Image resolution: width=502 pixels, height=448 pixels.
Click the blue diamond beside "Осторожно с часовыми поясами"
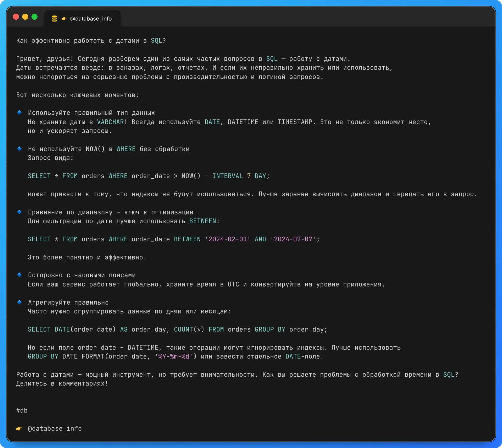pos(19,275)
